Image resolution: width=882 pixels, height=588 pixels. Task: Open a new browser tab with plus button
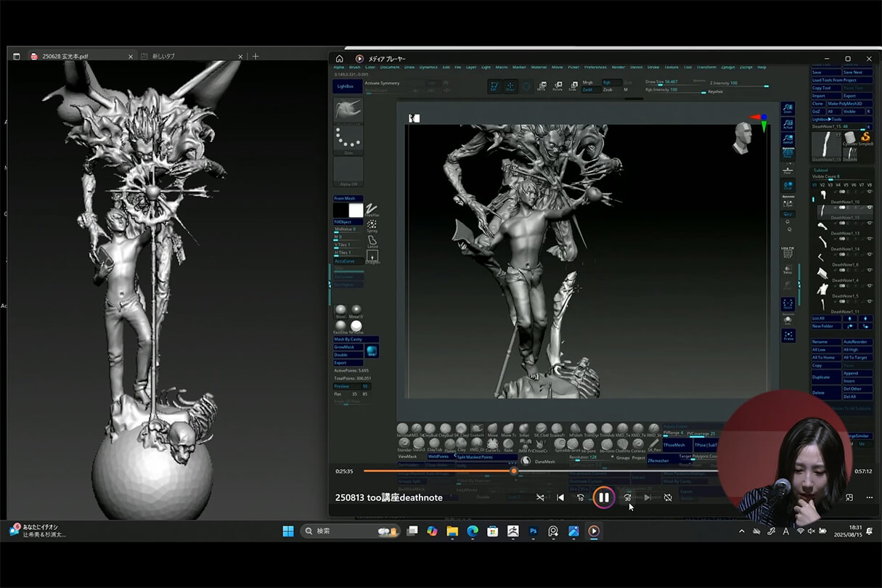(256, 57)
